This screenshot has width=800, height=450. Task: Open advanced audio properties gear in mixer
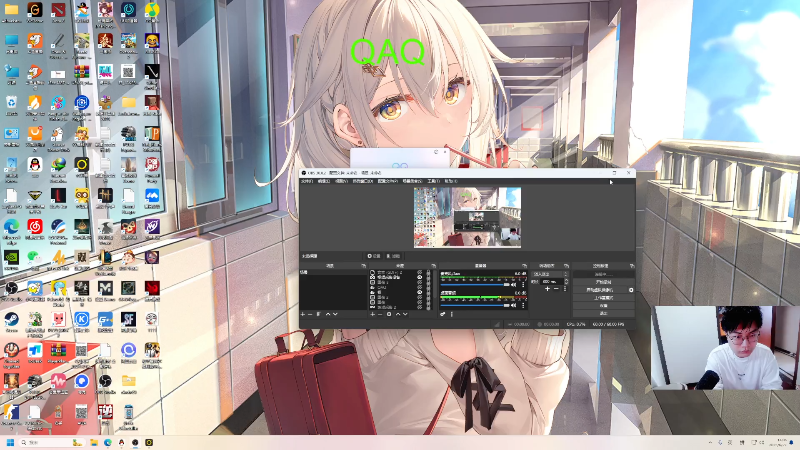(x=442, y=314)
